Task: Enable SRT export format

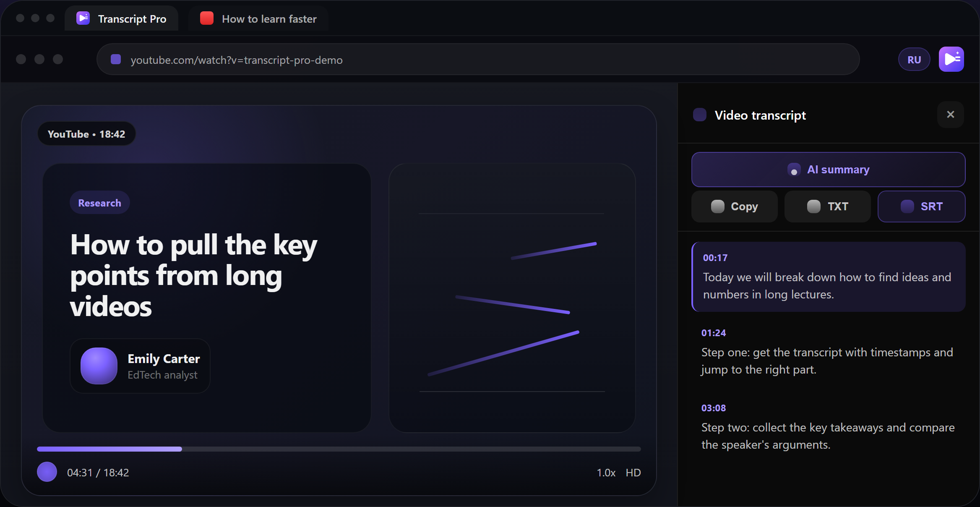Action: 922,206
